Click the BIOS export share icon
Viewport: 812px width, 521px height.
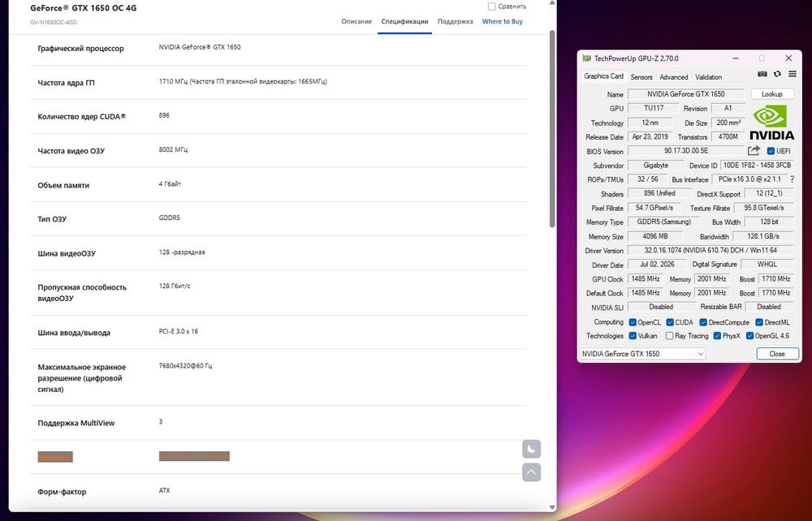(754, 151)
